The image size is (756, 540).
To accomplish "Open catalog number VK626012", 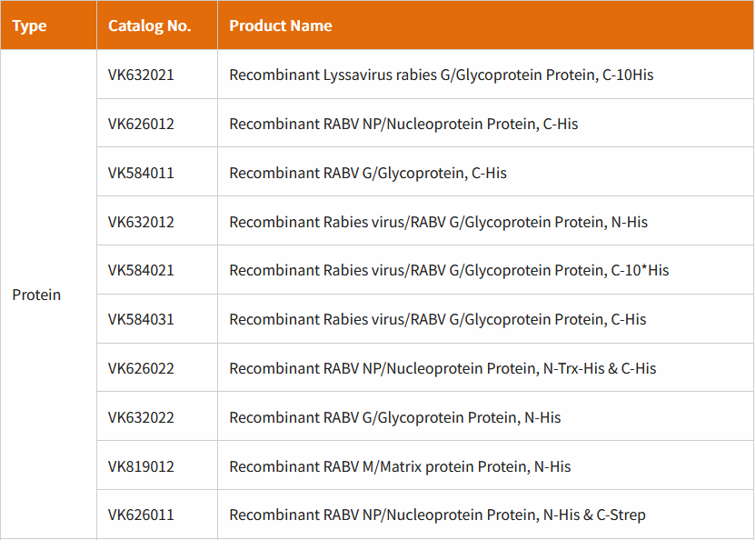I will pyautogui.click(x=141, y=124).
